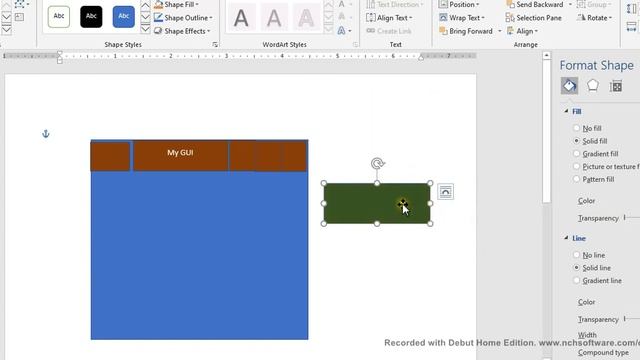Collapse the Line section

point(567,238)
